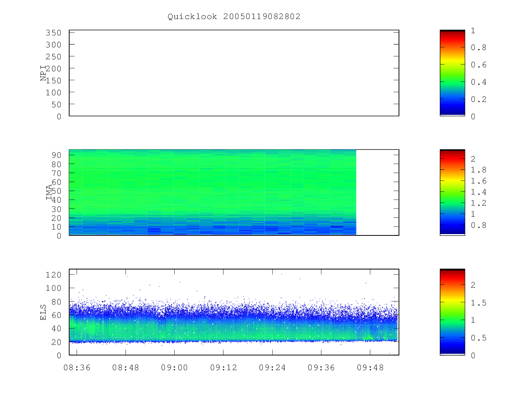Image resolution: width=532 pixels, height=399 pixels.
Task: Click the ELS color scale bar
Action: tap(452, 312)
